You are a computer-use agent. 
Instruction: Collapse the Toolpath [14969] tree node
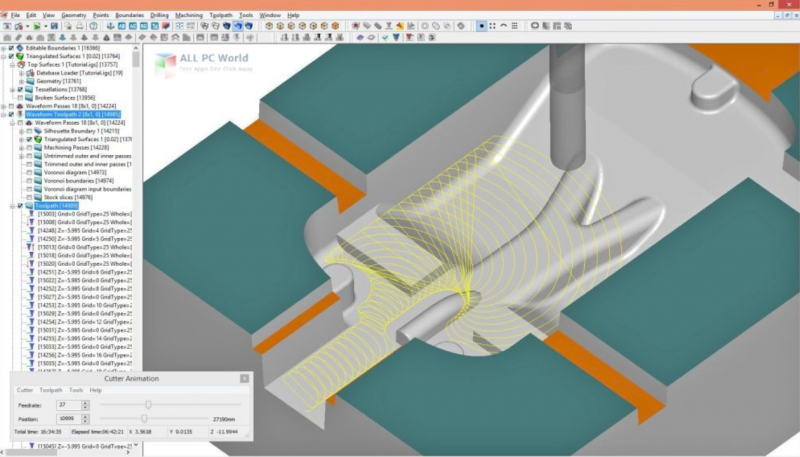12,205
